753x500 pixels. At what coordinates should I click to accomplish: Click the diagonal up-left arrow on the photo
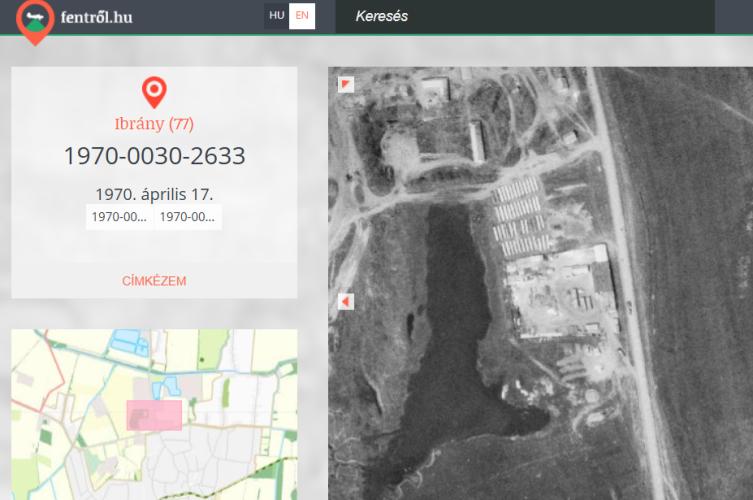[346, 84]
